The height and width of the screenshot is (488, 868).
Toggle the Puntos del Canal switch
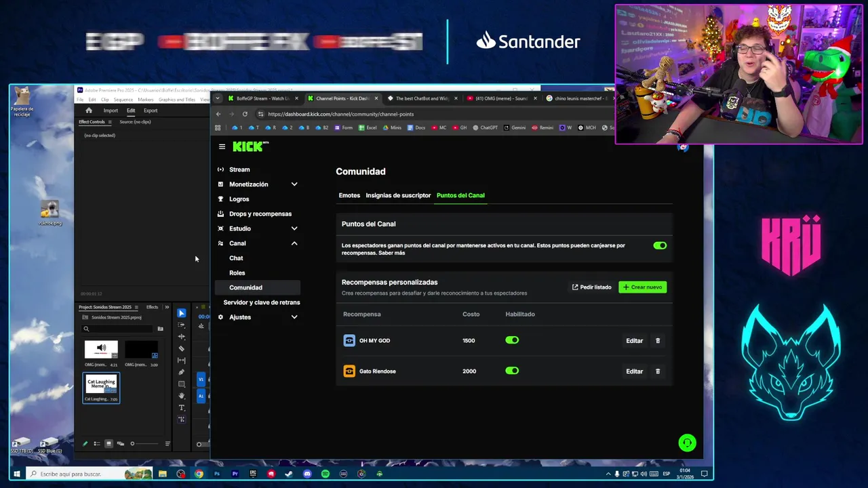[x=660, y=246]
